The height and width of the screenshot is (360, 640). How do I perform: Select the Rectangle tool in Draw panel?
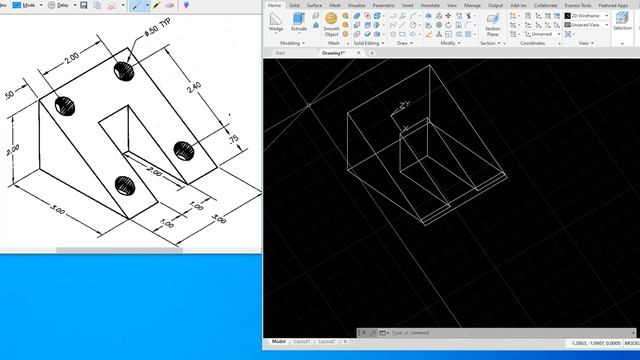pyautogui.click(x=402, y=34)
